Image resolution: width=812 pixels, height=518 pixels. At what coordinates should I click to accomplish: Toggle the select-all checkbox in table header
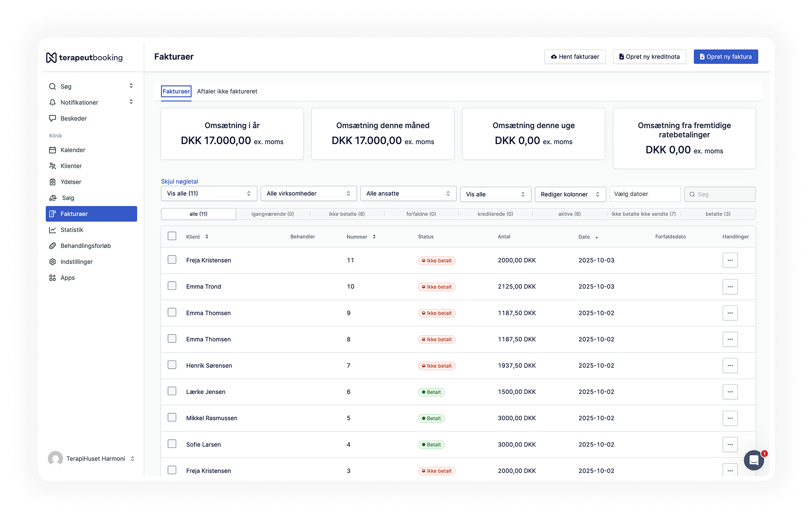(172, 236)
